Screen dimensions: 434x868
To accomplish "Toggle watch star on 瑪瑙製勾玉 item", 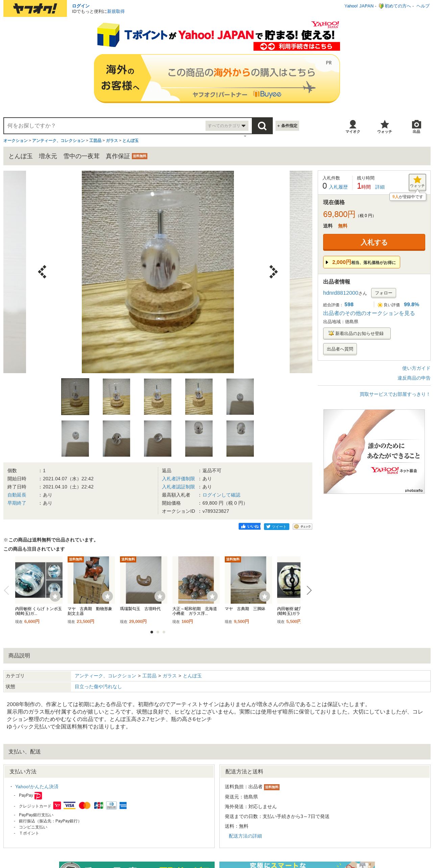I will pos(160,596).
